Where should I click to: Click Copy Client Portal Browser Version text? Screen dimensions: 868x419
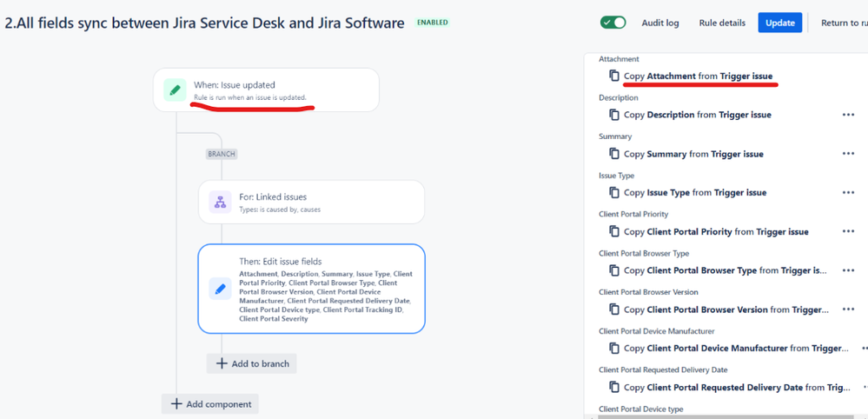(x=726, y=309)
